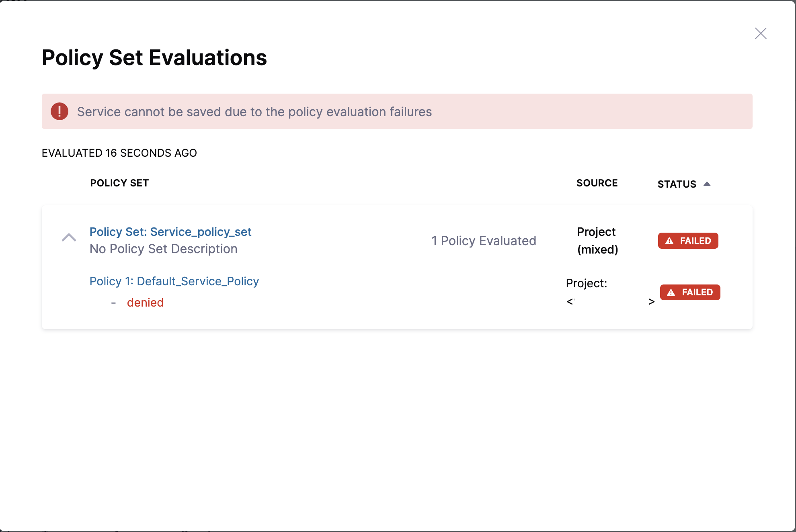This screenshot has width=796, height=532.
Task: Click the Policy Set Evaluations title
Action: [154, 58]
